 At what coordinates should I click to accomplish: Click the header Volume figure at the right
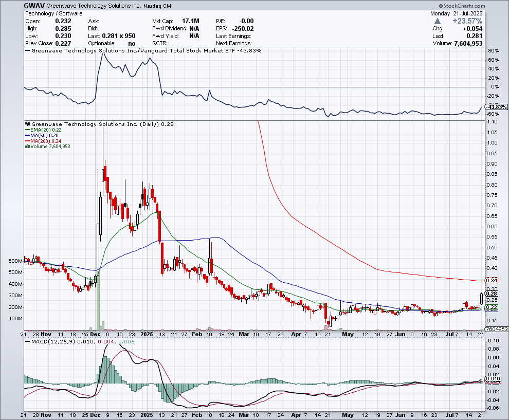click(x=468, y=44)
